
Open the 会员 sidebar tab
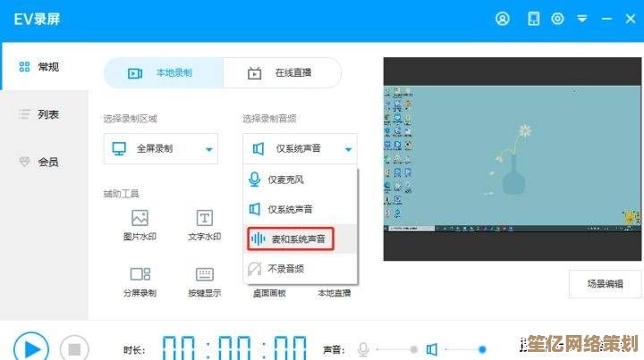44,162
